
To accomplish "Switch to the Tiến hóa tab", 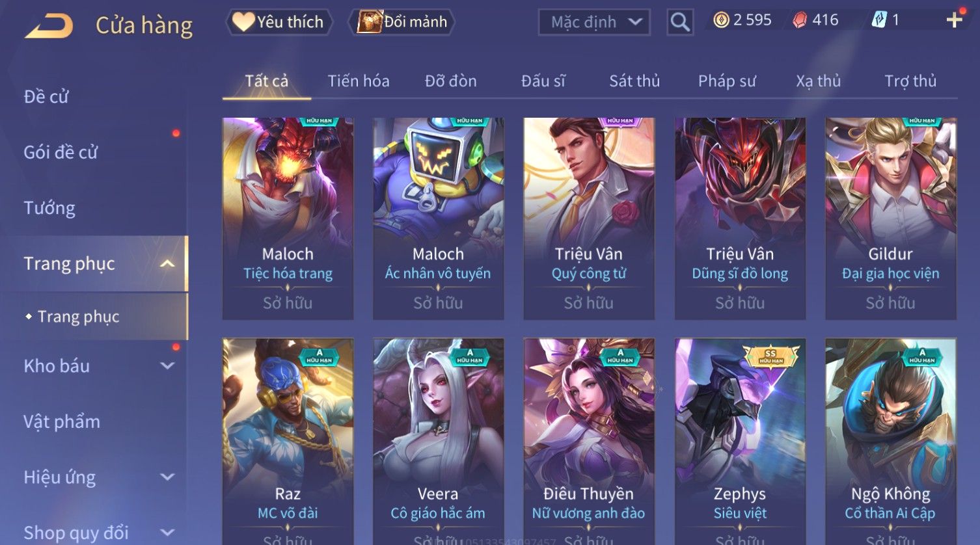I will click(359, 81).
